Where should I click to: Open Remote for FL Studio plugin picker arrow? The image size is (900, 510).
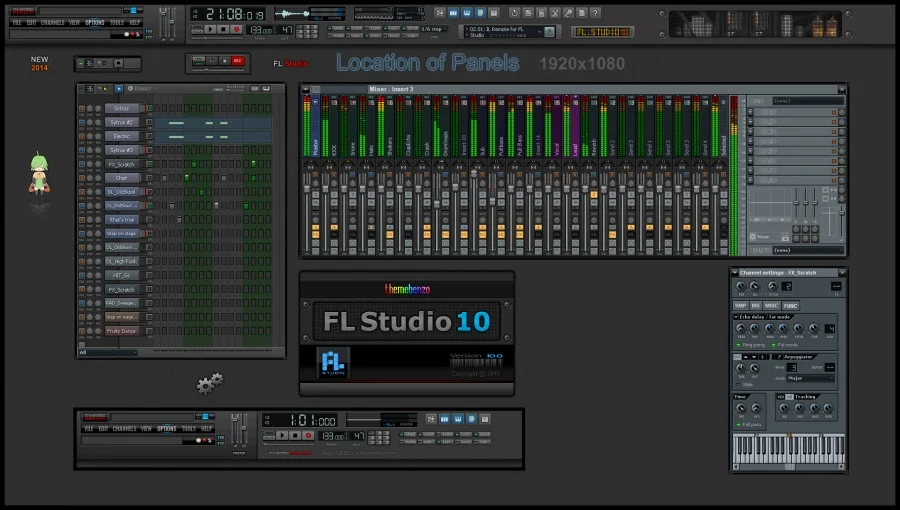[540, 32]
